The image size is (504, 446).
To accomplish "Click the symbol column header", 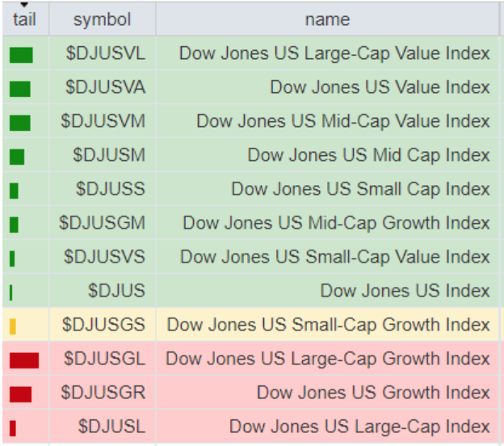I will click(x=102, y=19).
